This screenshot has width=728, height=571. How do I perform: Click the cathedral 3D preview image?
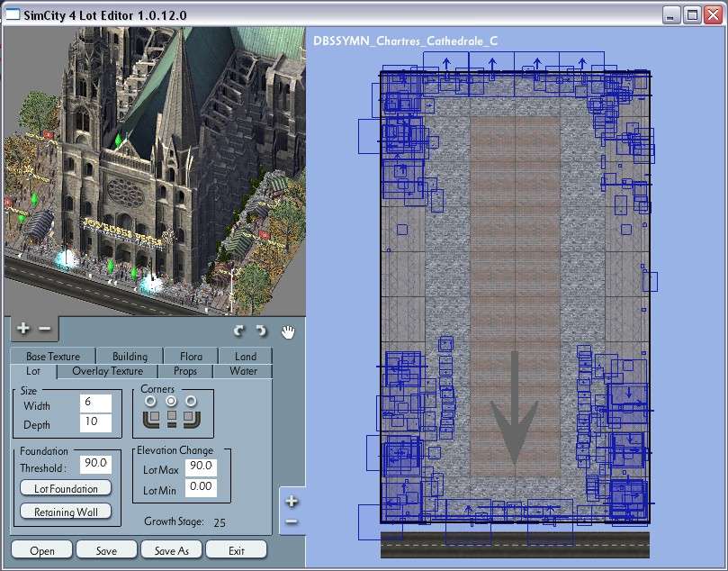click(x=155, y=171)
